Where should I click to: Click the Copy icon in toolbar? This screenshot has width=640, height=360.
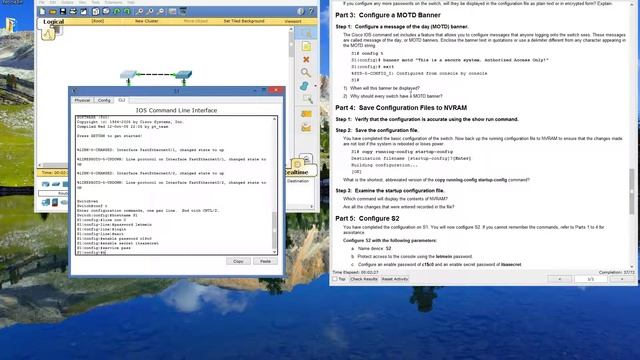tap(96, 11)
